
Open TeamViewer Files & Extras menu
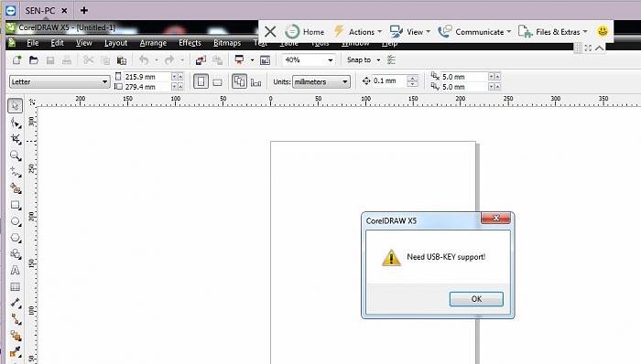(x=553, y=31)
